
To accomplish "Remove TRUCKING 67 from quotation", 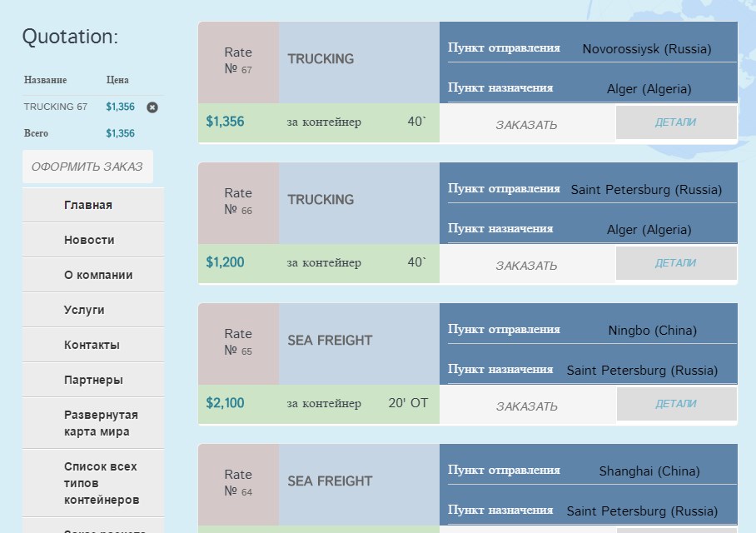I will point(152,107).
